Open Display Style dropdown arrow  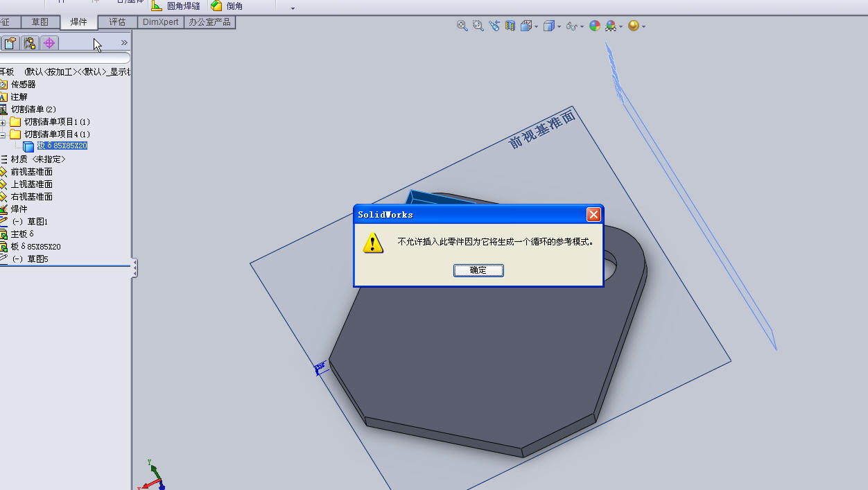(559, 27)
